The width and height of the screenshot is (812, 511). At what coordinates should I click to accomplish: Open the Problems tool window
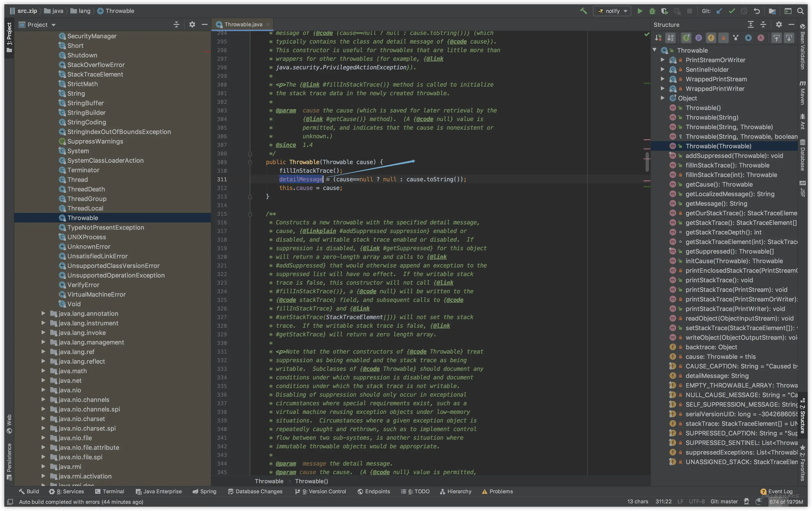click(x=497, y=491)
